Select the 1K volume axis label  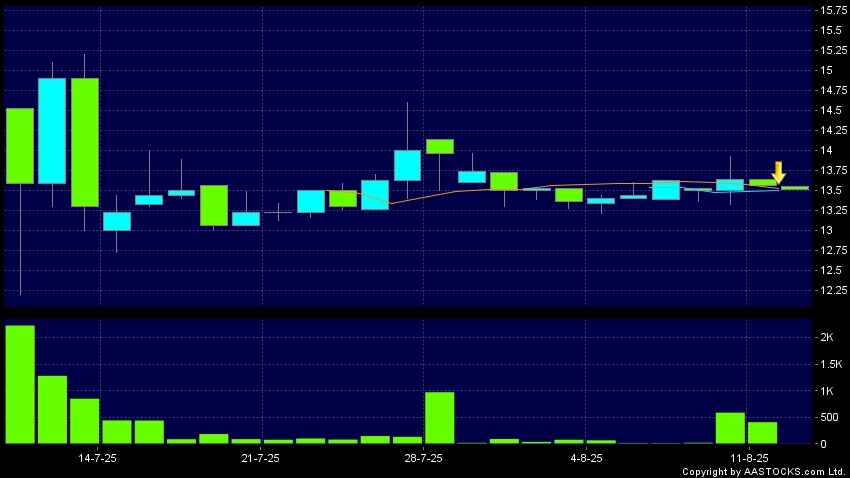pyautogui.click(x=827, y=391)
